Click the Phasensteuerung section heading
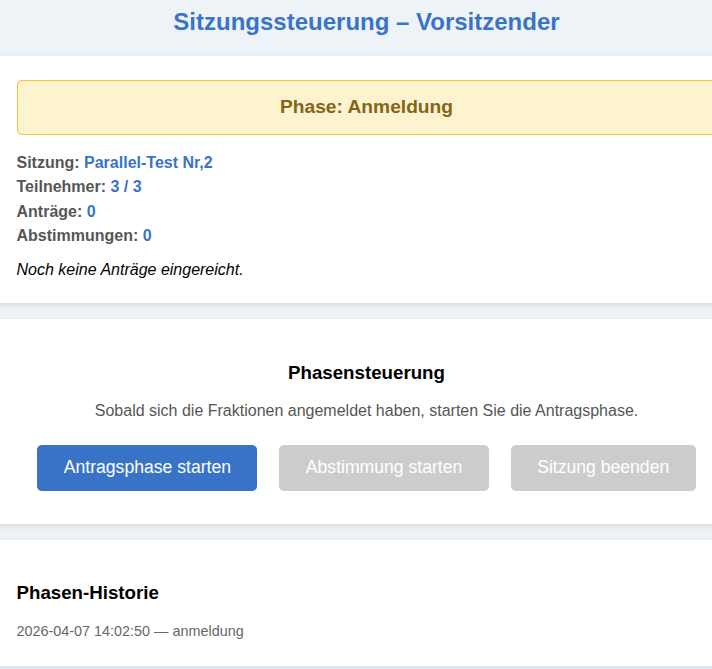 coord(366,373)
